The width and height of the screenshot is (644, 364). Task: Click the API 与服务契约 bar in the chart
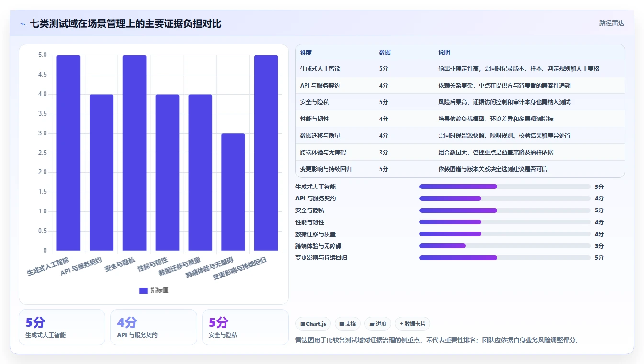102,172
